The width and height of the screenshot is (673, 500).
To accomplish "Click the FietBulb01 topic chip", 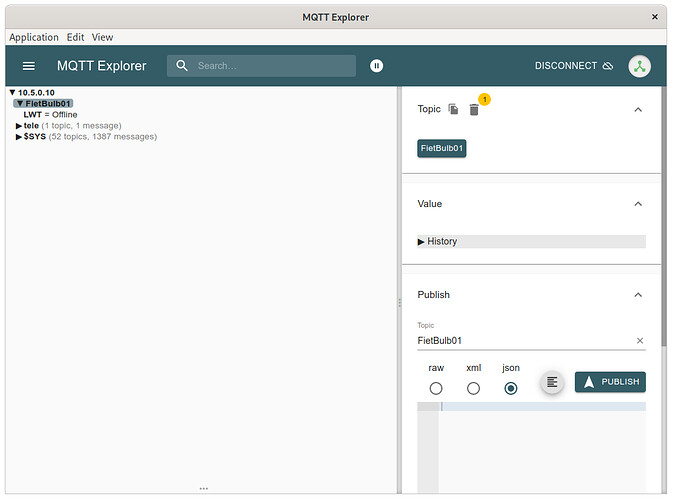I will click(x=442, y=148).
